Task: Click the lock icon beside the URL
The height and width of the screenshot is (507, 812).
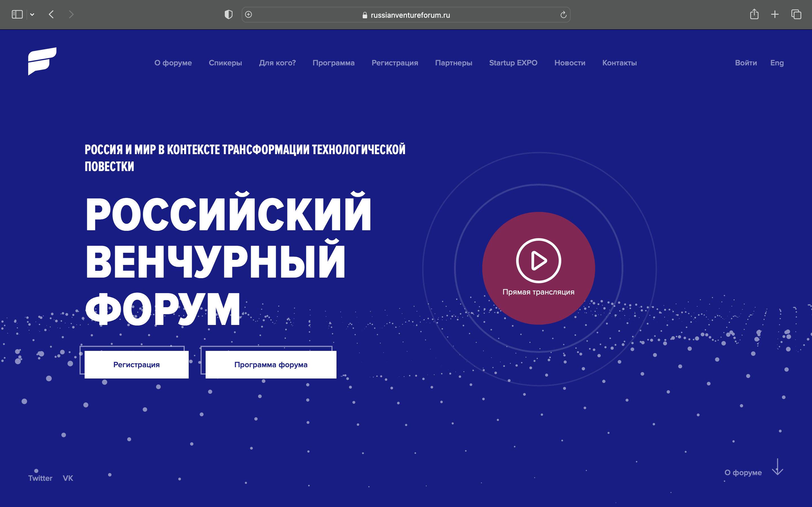Action: point(365,15)
